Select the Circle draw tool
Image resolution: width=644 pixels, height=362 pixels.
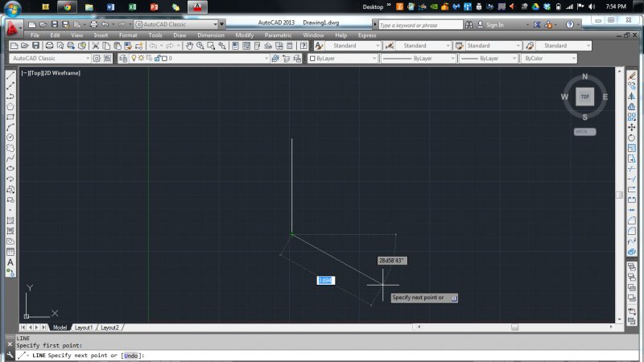coord(10,138)
